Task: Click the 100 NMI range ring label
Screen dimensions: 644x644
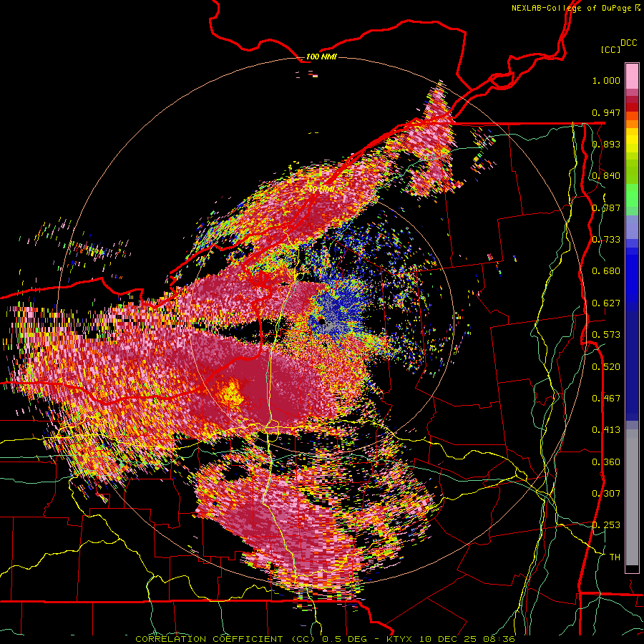Action: pyautogui.click(x=321, y=57)
